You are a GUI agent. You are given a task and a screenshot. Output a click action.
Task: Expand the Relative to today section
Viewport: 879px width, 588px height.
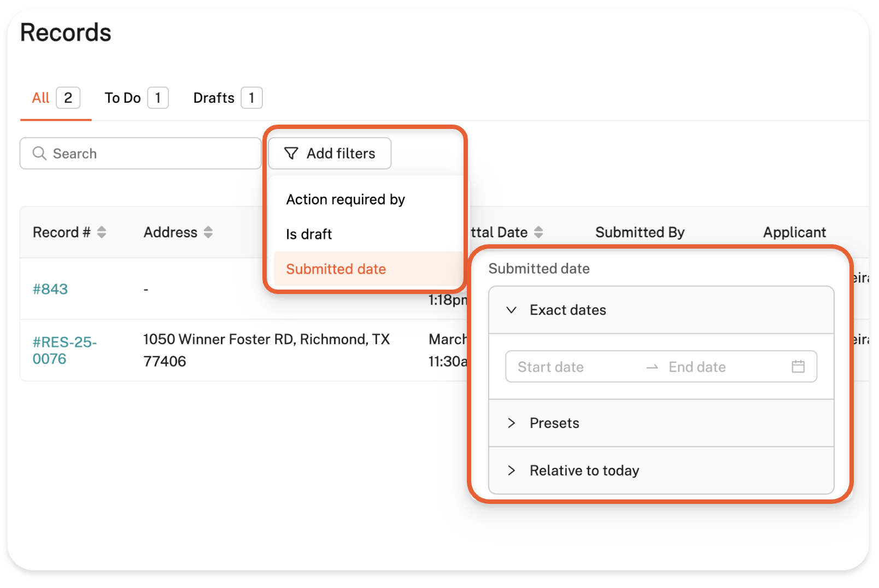(512, 471)
